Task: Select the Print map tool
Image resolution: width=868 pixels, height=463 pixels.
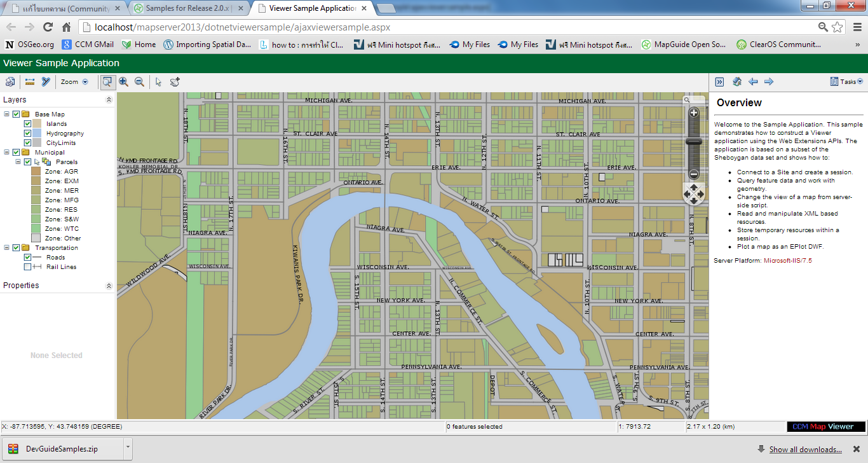Action: (x=10, y=81)
